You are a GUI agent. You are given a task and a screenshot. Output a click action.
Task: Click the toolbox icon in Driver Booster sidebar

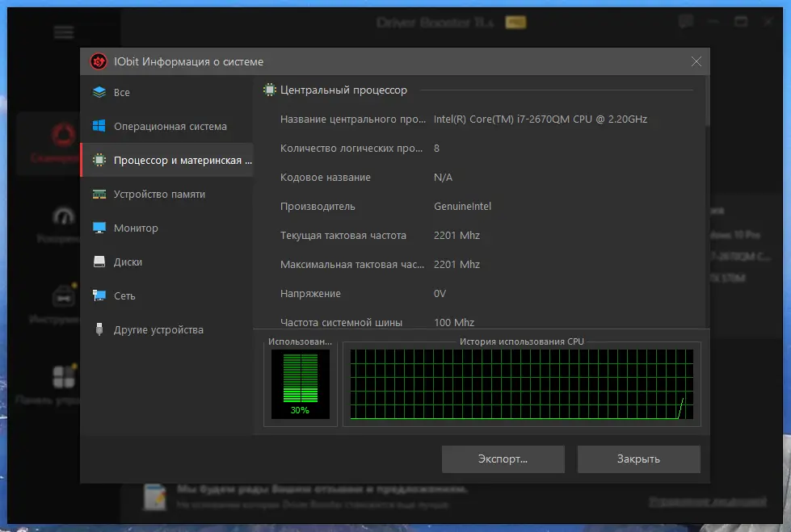(64, 296)
